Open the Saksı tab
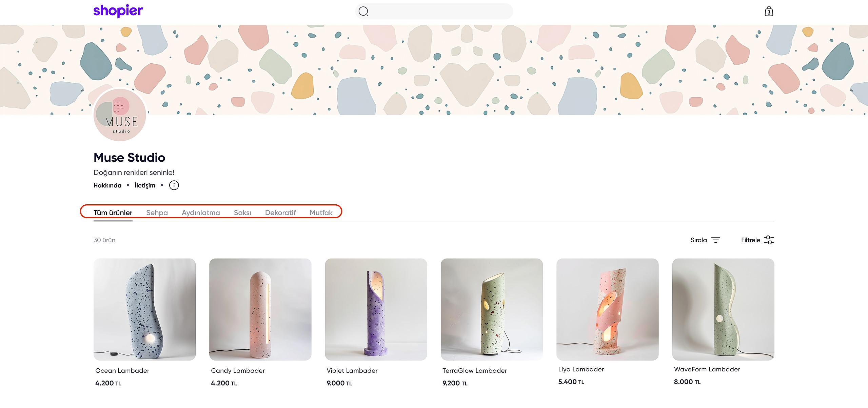Viewport: 868px width, 408px height. pos(242,212)
